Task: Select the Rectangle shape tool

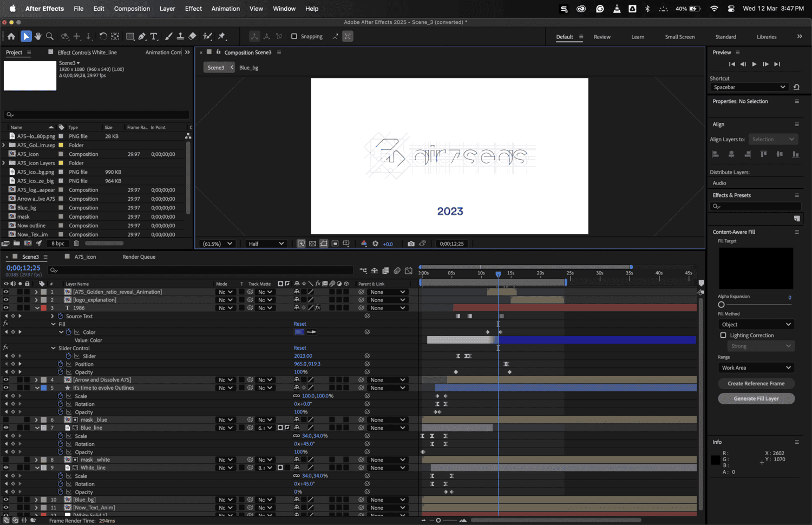Action: tap(130, 36)
